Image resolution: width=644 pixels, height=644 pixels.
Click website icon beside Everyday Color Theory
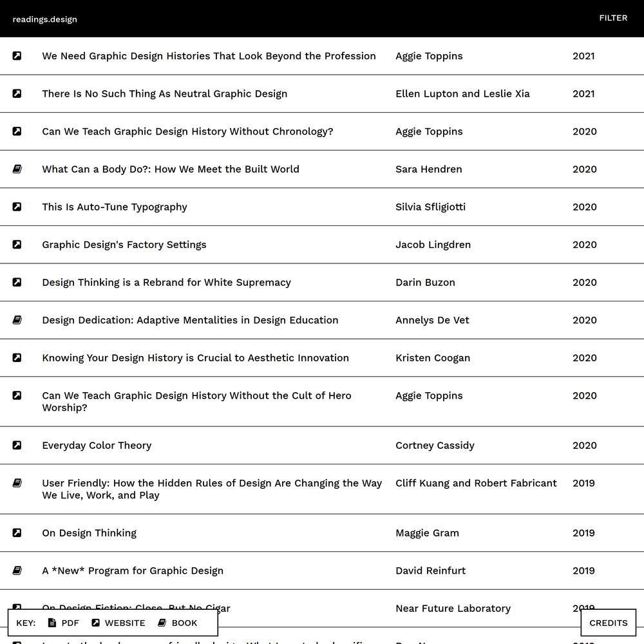point(17,446)
